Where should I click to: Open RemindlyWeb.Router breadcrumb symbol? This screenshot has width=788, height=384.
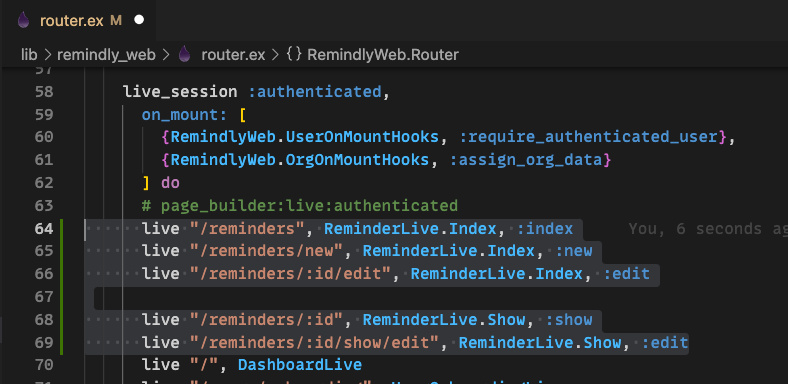pos(382,54)
